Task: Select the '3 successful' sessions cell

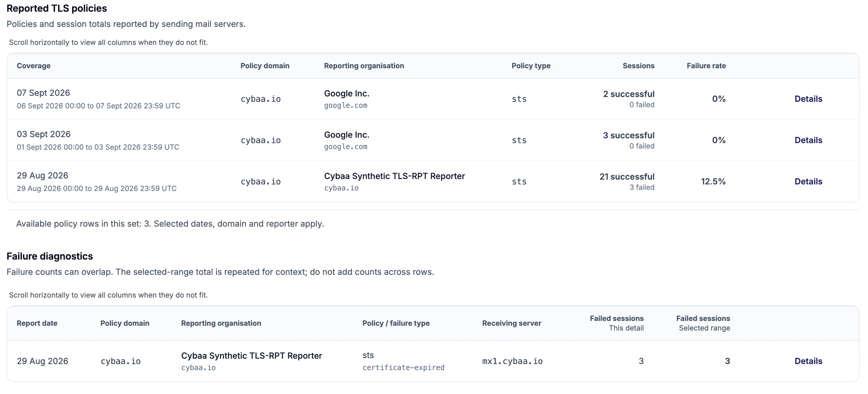Action: pos(629,136)
